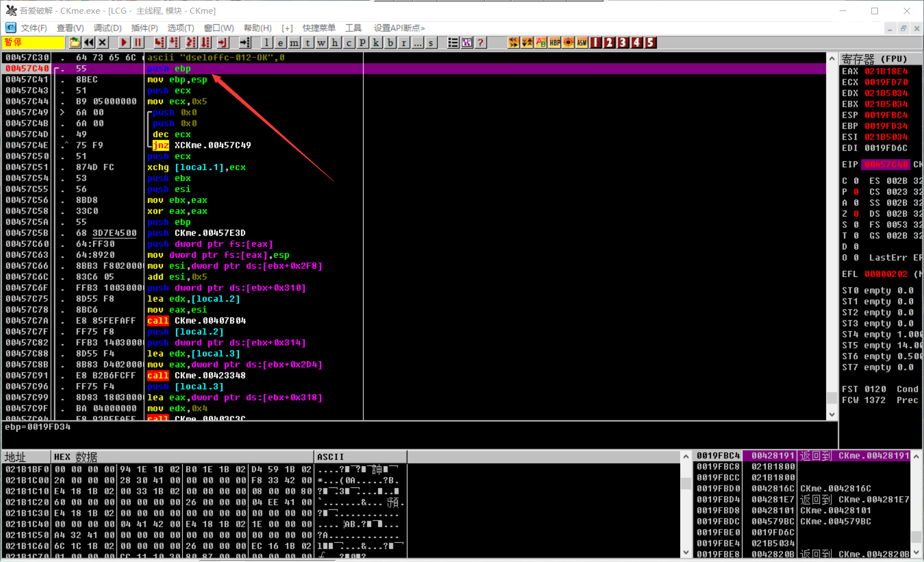Select the 'call CKme.00407B04' instruction line
This screenshot has width=924, height=562.
coord(414,321)
